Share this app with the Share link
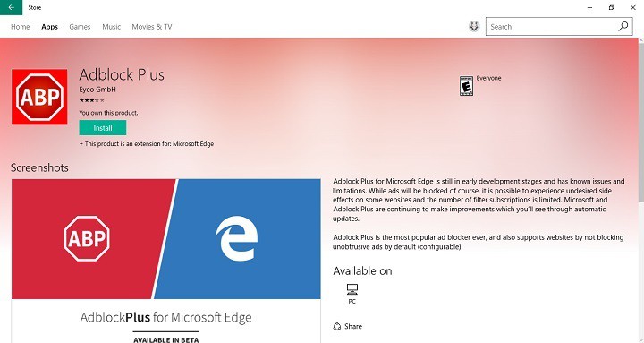644x343 pixels. 347,326
